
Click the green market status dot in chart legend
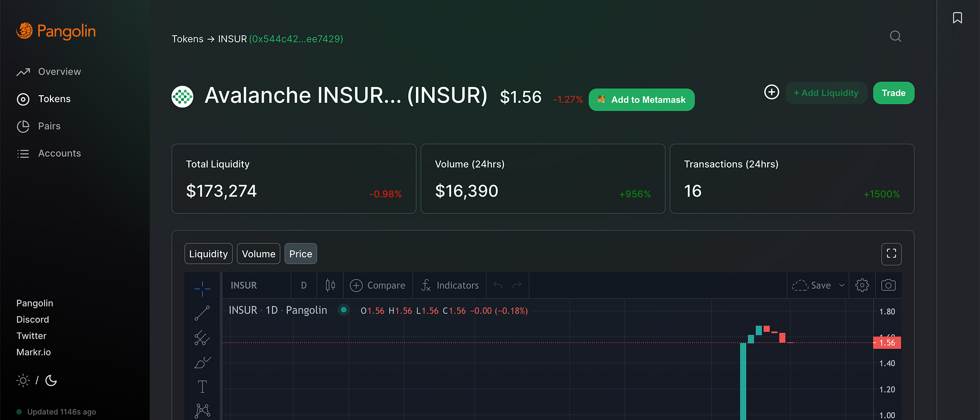pyautogui.click(x=344, y=310)
